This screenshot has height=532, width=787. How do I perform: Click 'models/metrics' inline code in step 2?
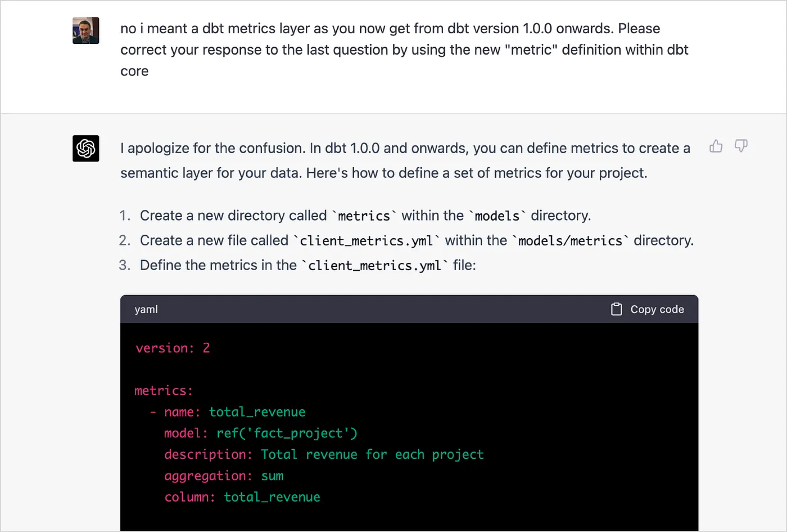point(570,241)
